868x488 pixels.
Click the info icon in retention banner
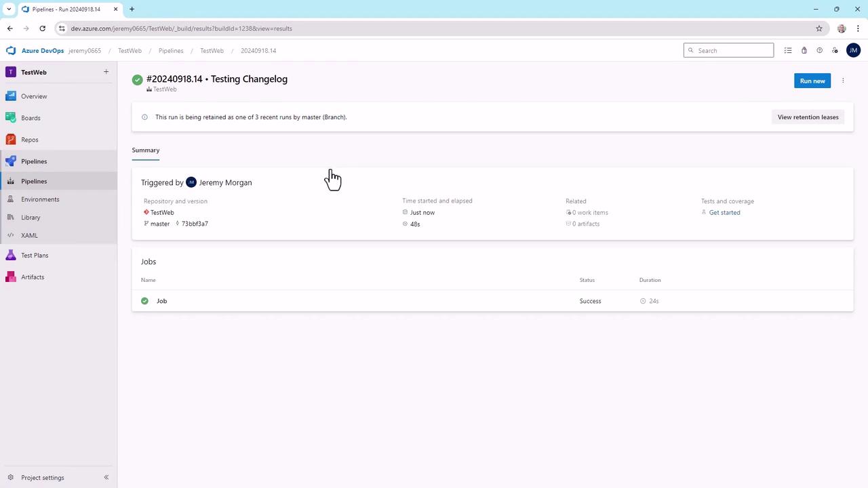click(144, 117)
